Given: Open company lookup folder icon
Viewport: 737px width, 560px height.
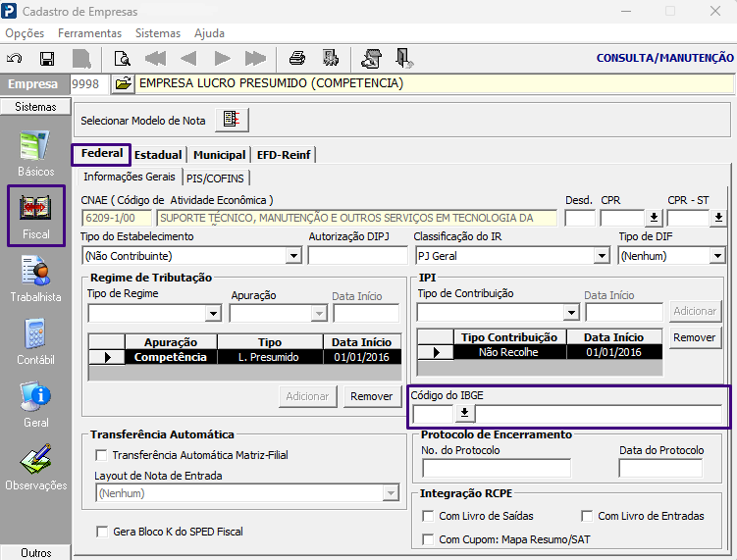Looking at the screenshot, I should click(x=123, y=84).
